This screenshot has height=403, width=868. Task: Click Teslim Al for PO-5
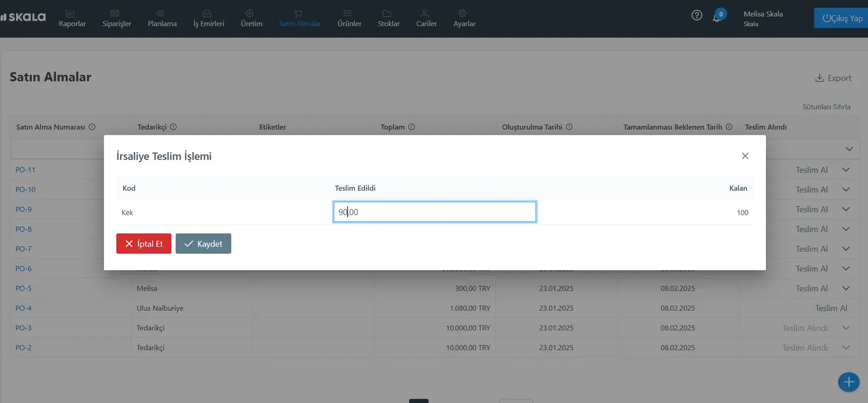[x=812, y=289]
